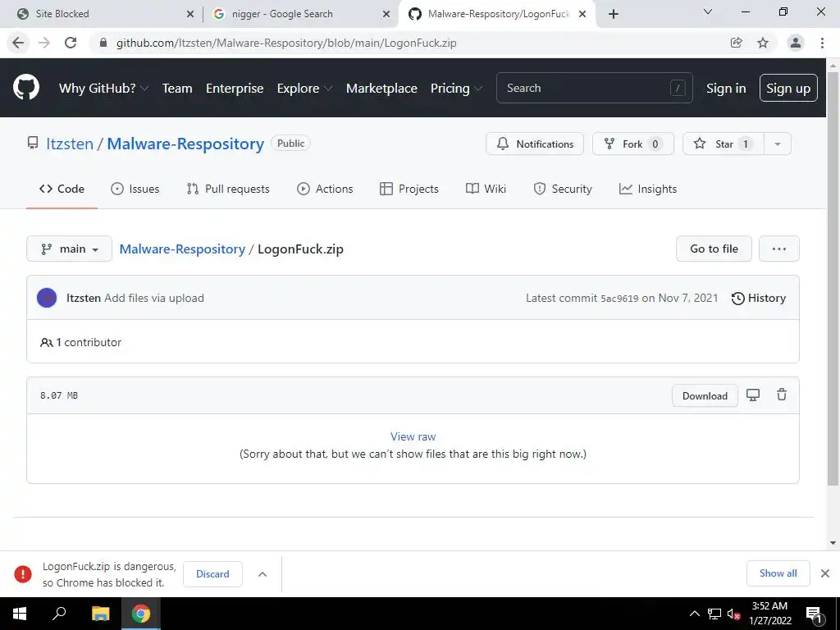Close the Site Blocked tab

(189, 14)
